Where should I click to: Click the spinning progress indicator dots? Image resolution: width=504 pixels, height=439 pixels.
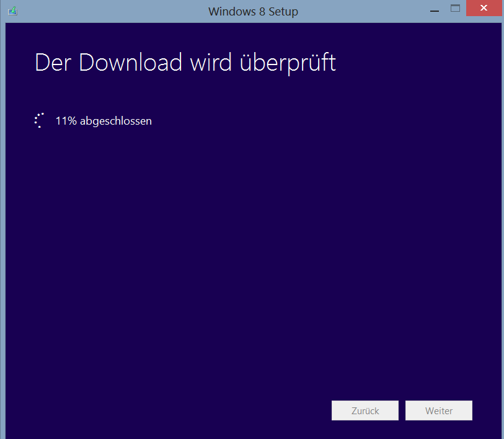(39, 121)
